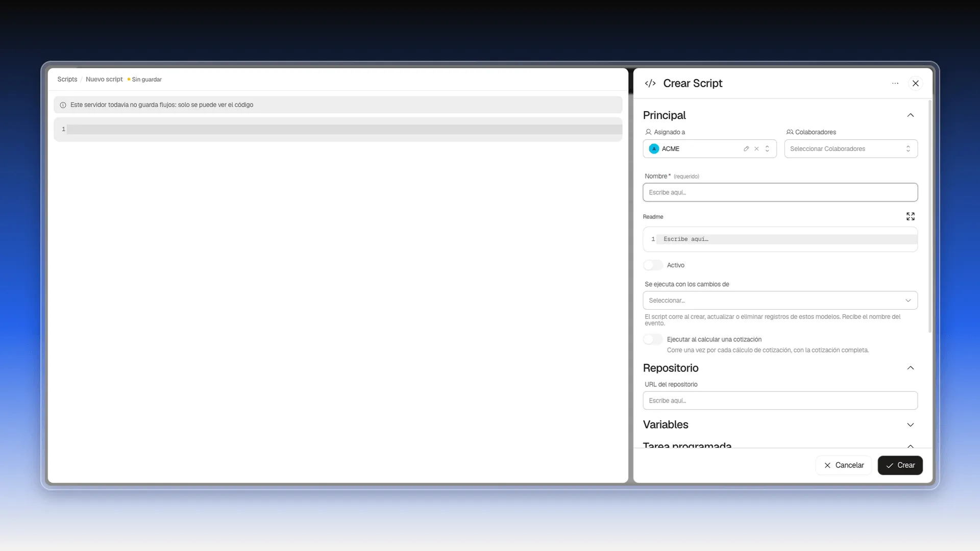
Task: Open the Asignado a selector arrows
Action: point(767,148)
